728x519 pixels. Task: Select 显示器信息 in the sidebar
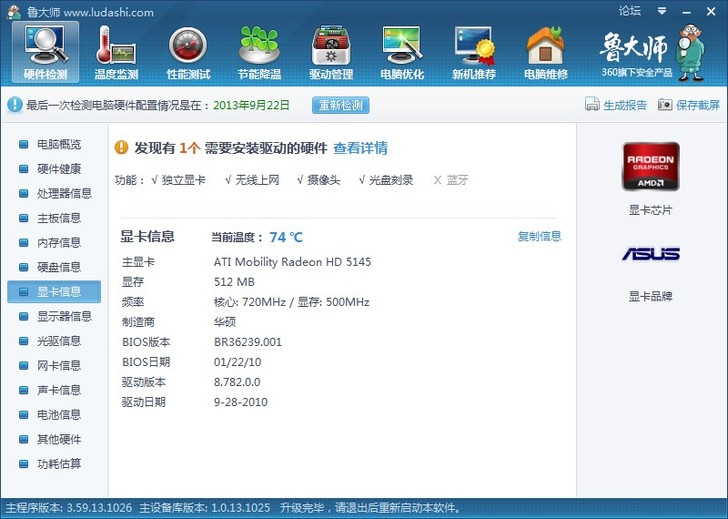pyautogui.click(x=65, y=317)
